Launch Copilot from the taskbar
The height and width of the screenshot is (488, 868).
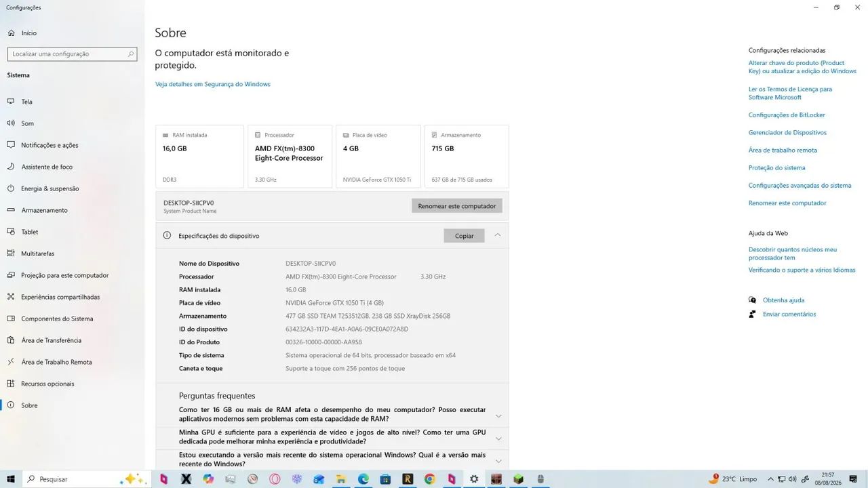coord(208,479)
